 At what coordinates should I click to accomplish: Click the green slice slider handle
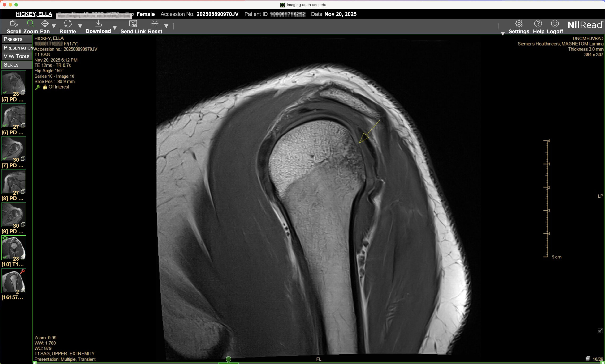click(x=228, y=359)
